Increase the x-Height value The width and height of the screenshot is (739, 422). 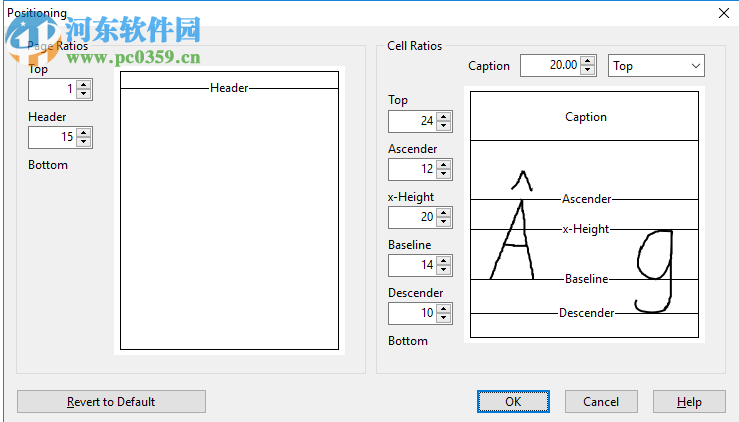pyautogui.click(x=443, y=213)
